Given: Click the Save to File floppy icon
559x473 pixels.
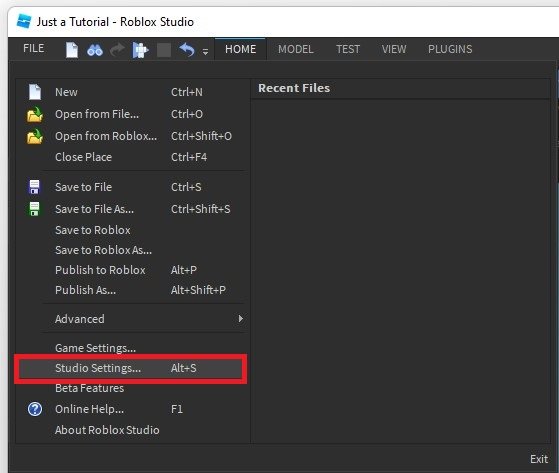Looking at the screenshot, I should (35, 187).
